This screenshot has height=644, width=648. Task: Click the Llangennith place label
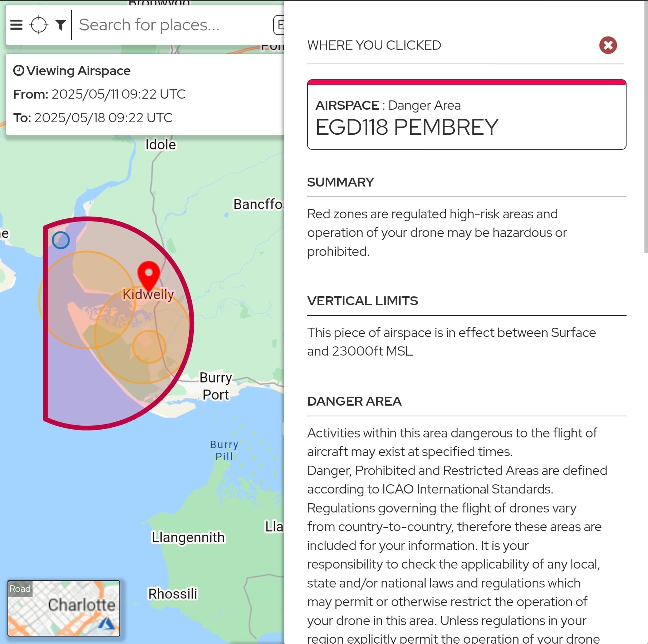(188, 538)
